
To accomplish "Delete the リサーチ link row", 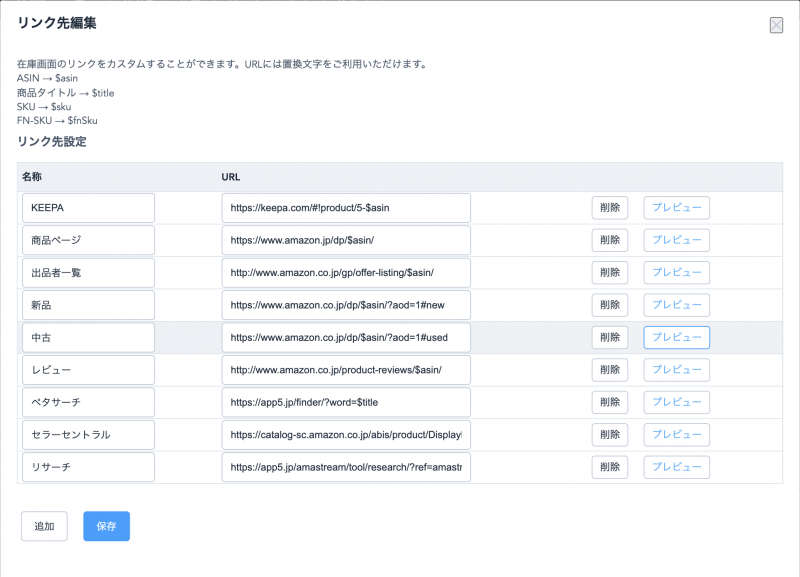I will (x=610, y=467).
